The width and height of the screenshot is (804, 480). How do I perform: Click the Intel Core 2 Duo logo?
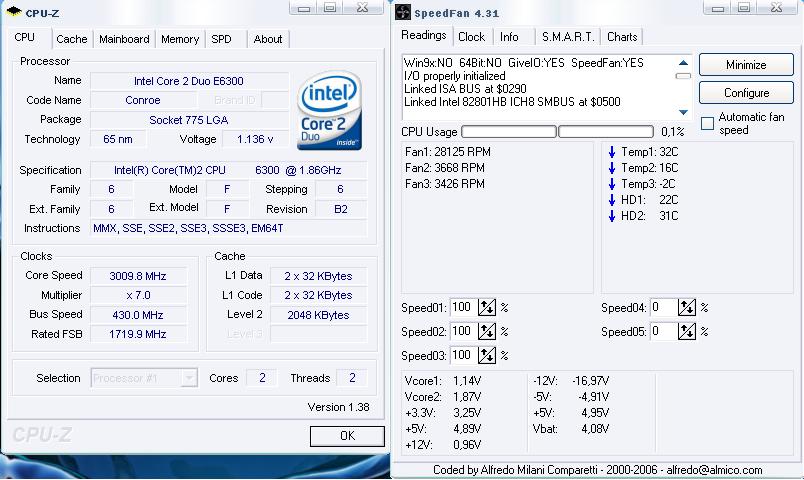329,111
